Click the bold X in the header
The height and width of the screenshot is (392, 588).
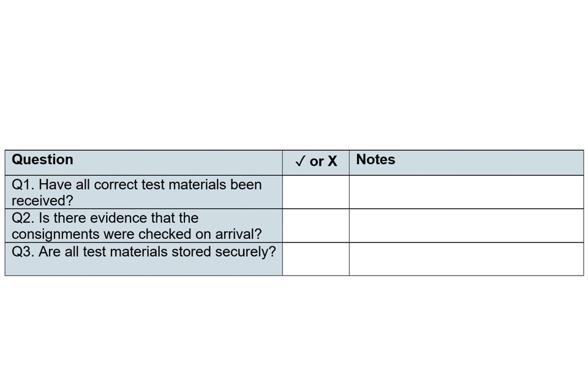[x=333, y=161]
